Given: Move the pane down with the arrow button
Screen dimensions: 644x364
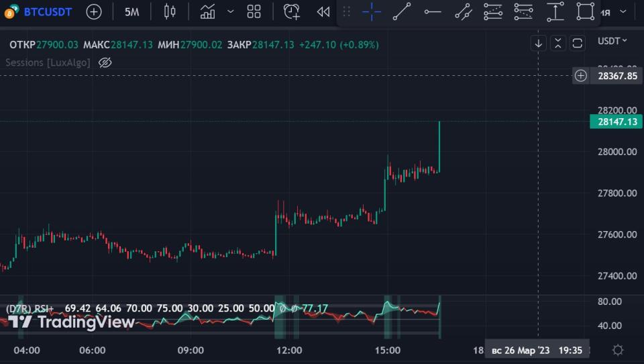Looking at the screenshot, I should coord(539,44).
